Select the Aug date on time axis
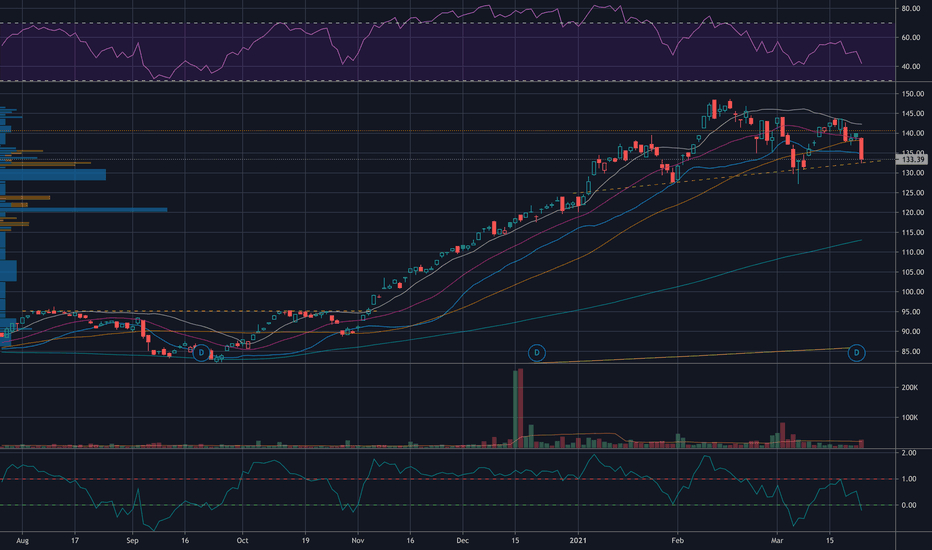 click(x=22, y=540)
